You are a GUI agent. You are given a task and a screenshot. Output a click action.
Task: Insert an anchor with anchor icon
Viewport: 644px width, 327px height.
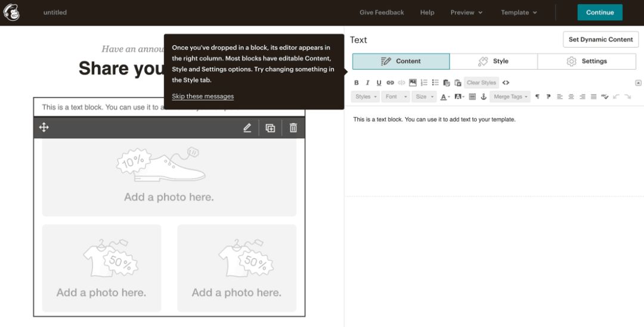tap(484, 97)
